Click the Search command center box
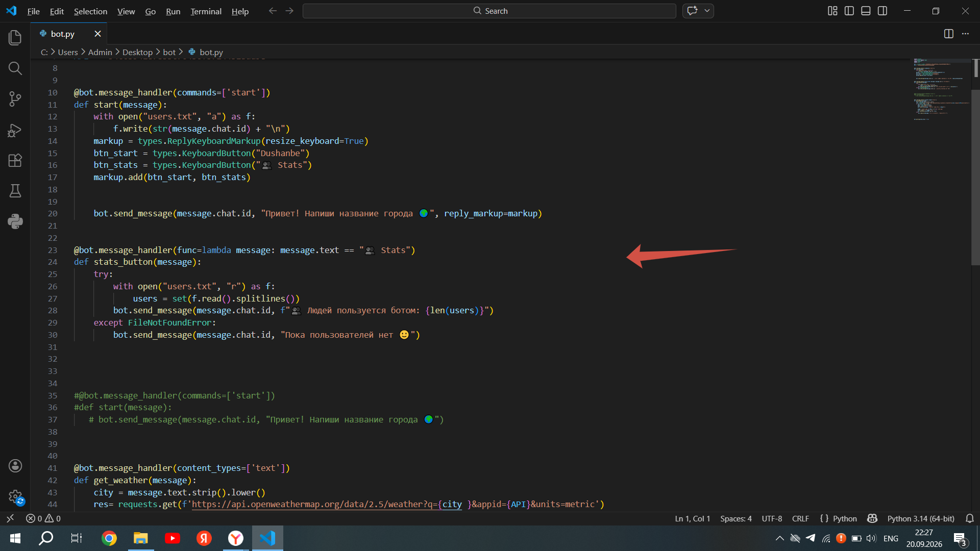Image resolution: width=980 pixels, height=551 pixels. [489, 11]
